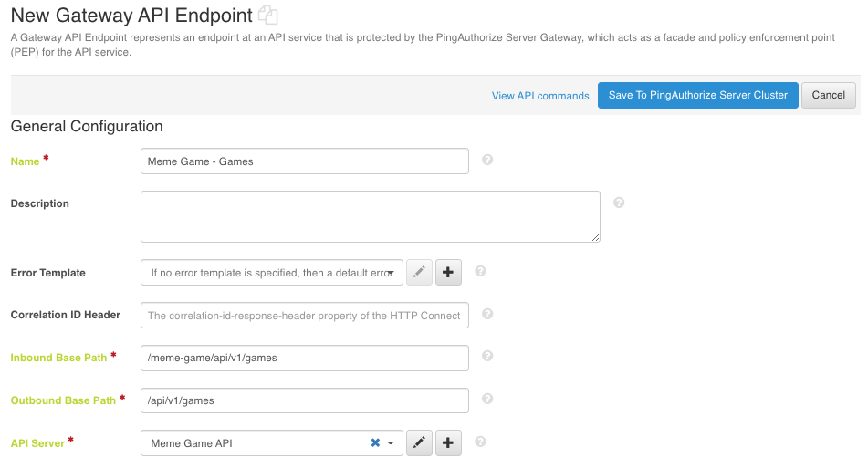Open help for the Name field
The image size is (868, 468).
click(487, 160)
